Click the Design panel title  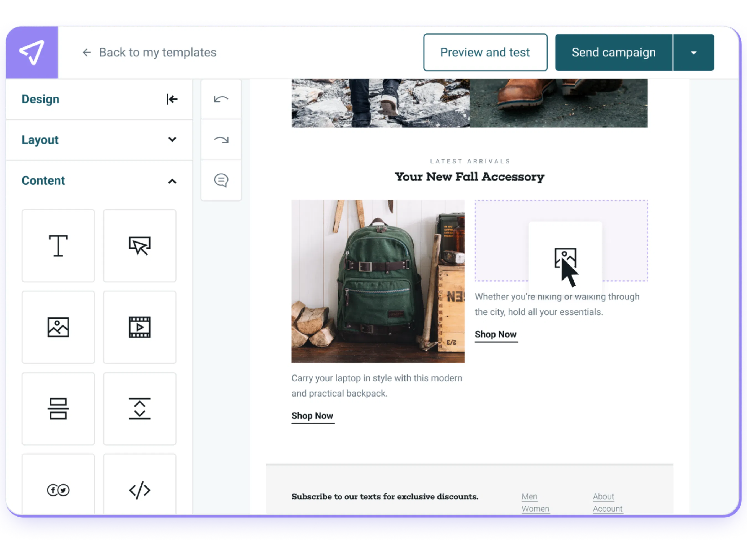pos(40,99)
